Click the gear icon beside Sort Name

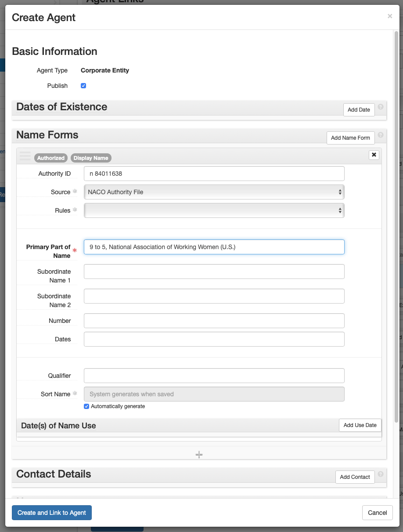point(74,393)
